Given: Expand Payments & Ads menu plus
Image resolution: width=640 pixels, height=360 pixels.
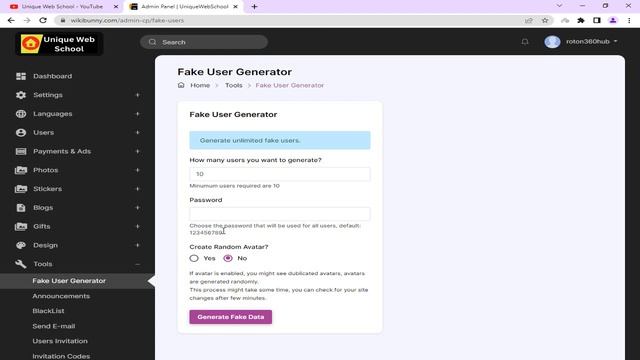Looking at the screenshot, I should [x=138, y=151].
